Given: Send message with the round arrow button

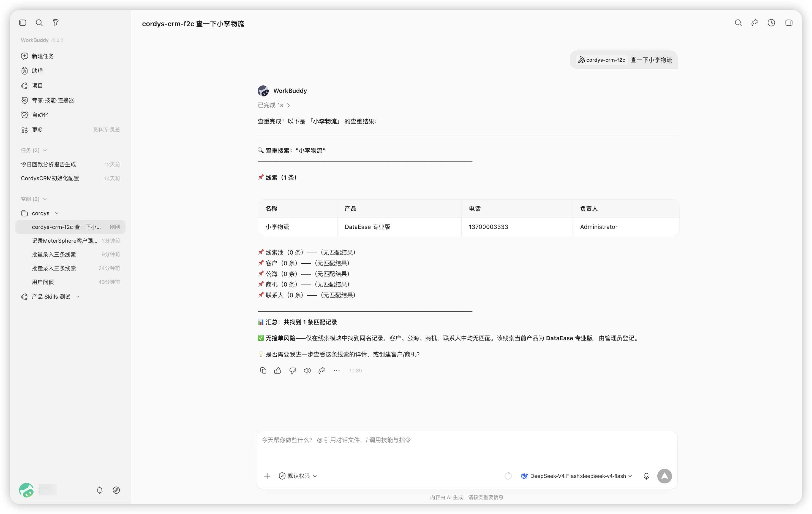Looking at the screenshot, I should 664,476.
